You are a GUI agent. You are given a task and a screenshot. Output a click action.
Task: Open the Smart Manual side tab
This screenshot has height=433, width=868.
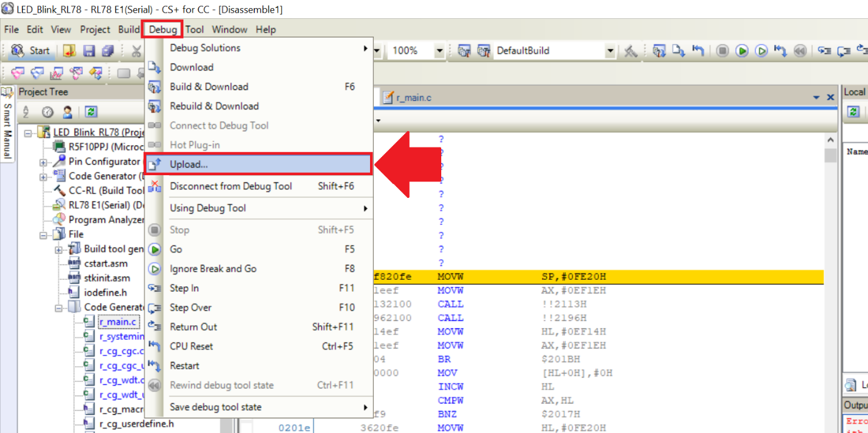point(7,124)
